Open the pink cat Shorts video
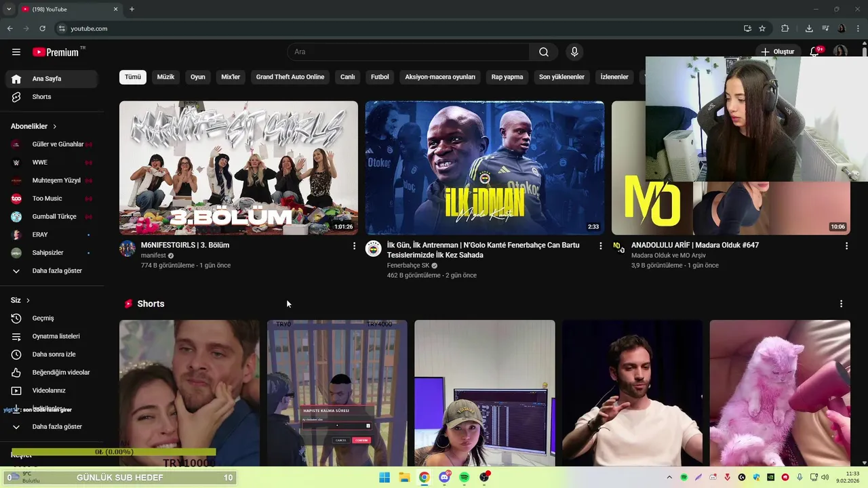 point(780,393)
